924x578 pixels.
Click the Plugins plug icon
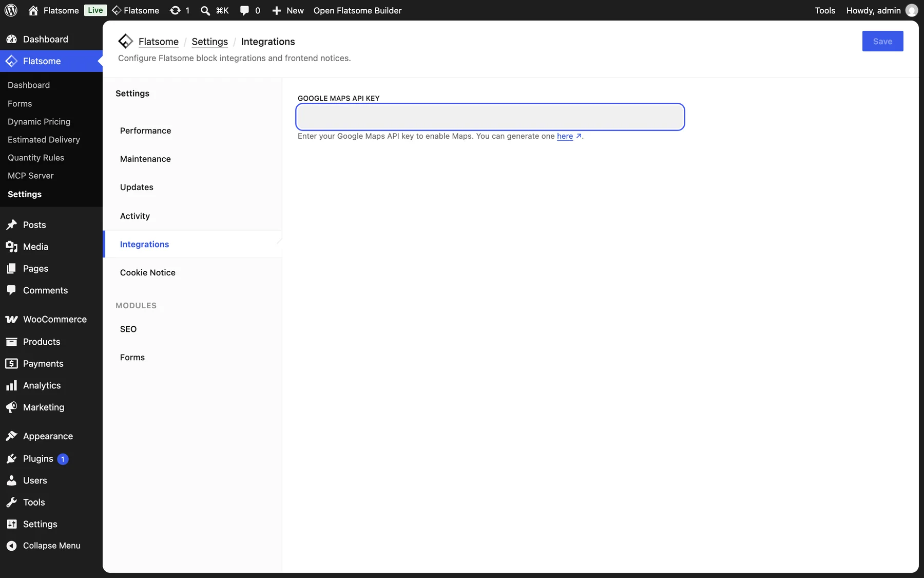pos(11,459)
